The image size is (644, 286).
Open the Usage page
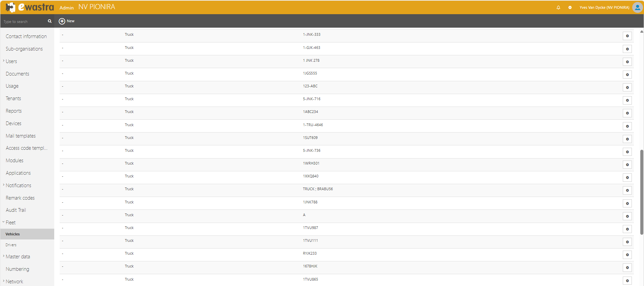tap(12, 86)
